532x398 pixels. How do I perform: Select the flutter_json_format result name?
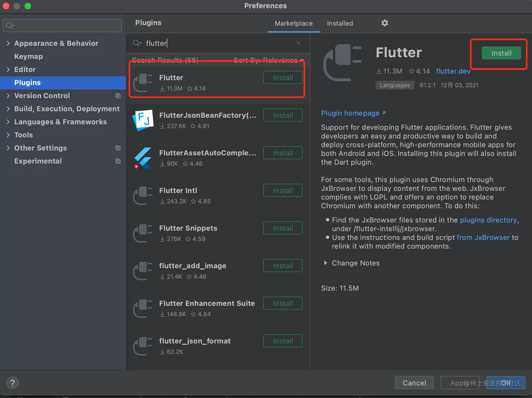point(195,341)
